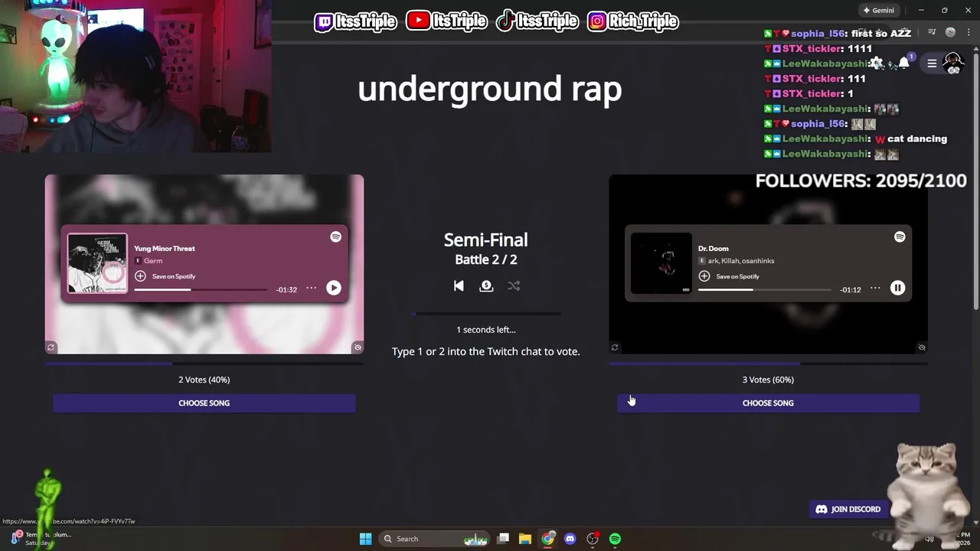
Task: Open the Gemini button in Chrome
Action: (x=879, y=11)
